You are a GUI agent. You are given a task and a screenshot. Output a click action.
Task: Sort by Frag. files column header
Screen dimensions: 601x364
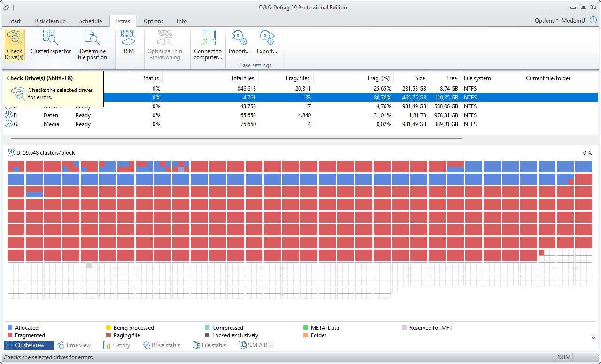coord(285,78)
